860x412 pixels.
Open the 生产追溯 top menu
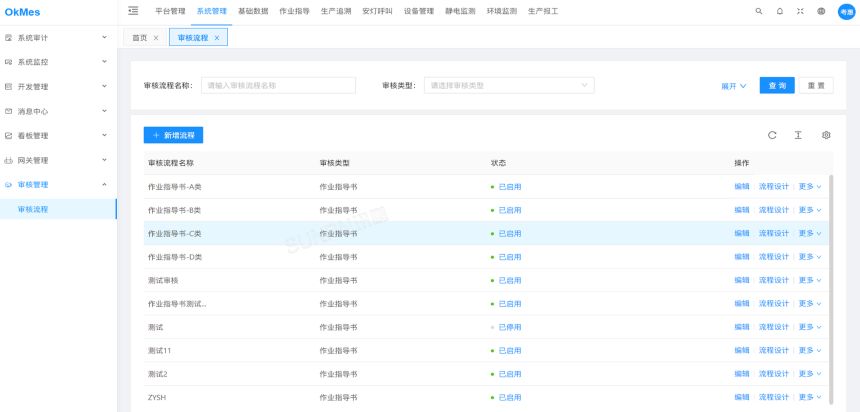pyautogui.click(x=336, y=11)
